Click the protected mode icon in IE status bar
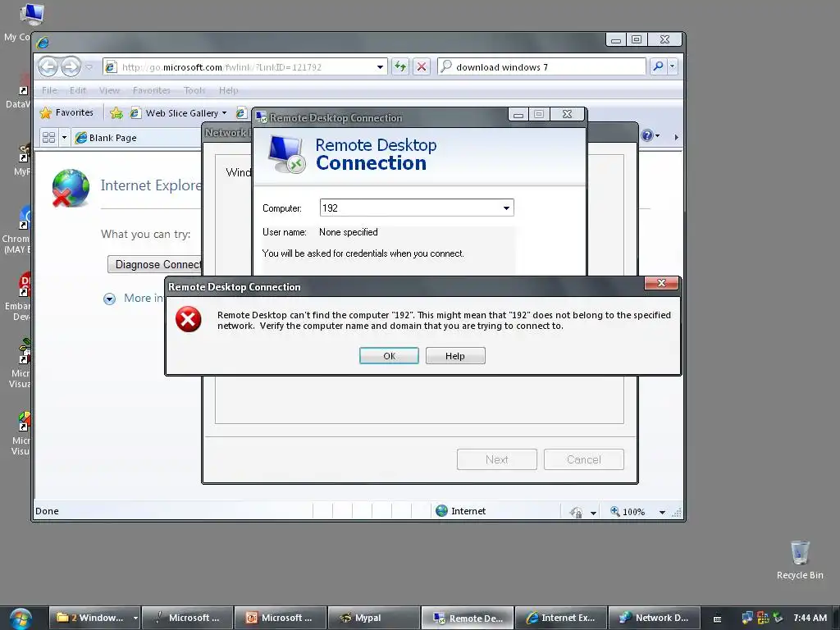This screenshot has height=630, width=840. pos(576,512)
